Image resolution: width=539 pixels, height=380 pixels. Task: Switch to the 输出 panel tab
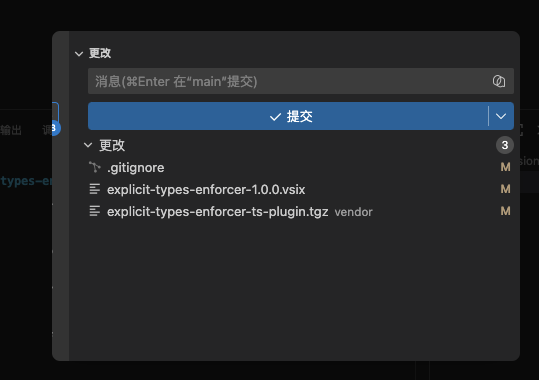click(x=11, y=130)
